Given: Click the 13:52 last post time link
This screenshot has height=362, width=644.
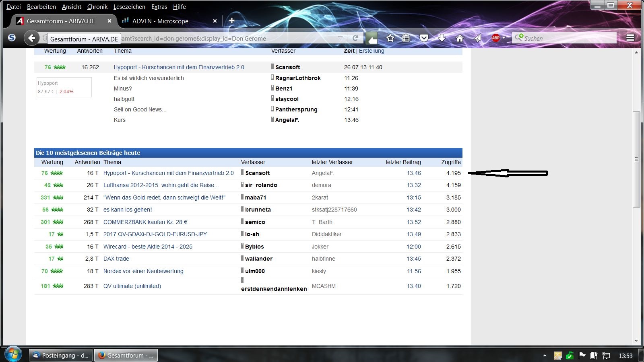Looking at the screenshot, I should pyautogui.click(x=414, y=222).
